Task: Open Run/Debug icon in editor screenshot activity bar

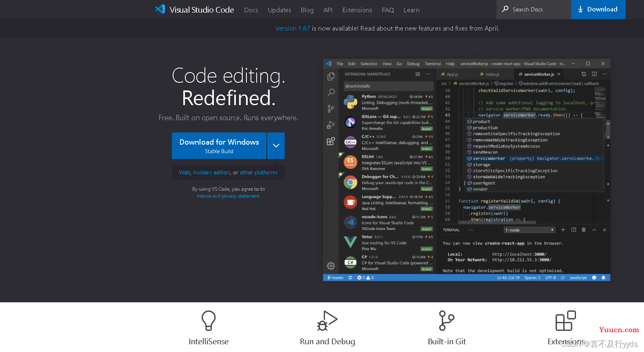Action: pyautogui.click(x=331, y=125)
